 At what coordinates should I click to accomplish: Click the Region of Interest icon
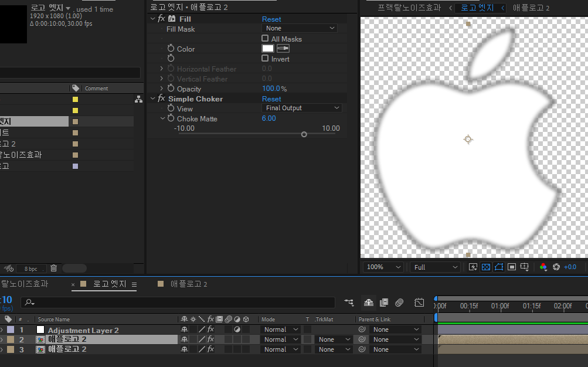512,267
